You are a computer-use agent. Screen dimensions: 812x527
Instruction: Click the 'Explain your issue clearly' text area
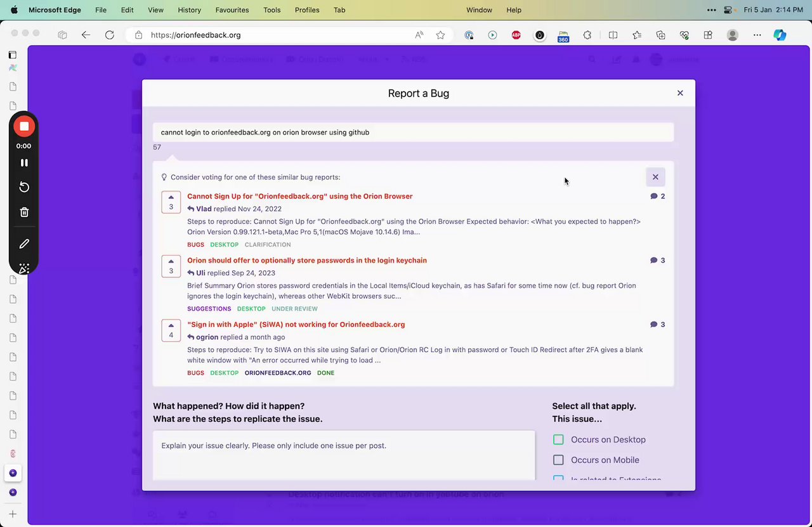coord(344,455)
